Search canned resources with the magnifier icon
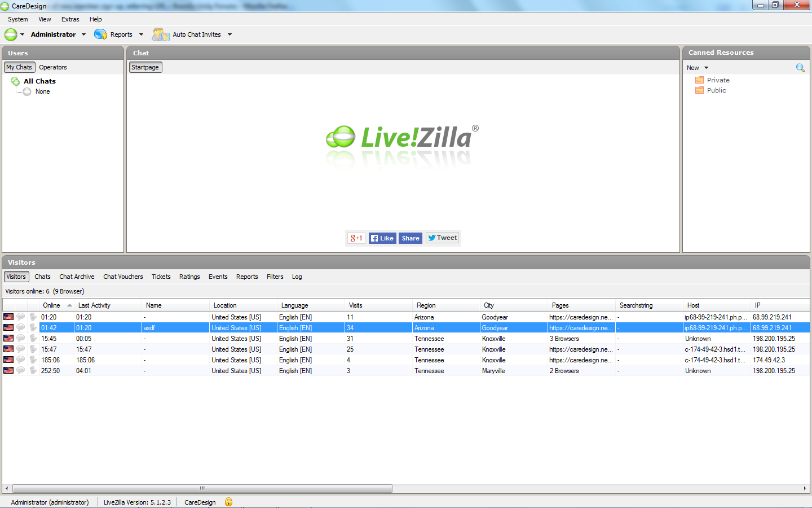 [800, 68]
